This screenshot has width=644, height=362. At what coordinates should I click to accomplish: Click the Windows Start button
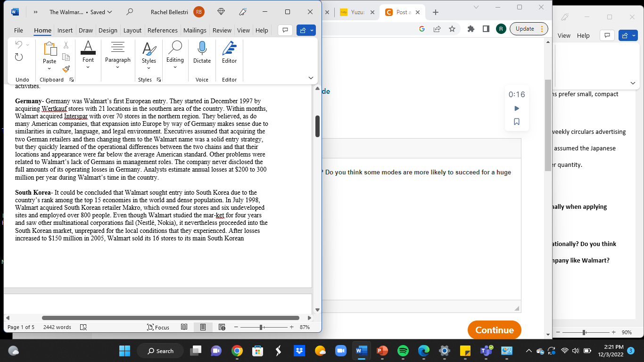coord(125,351)
